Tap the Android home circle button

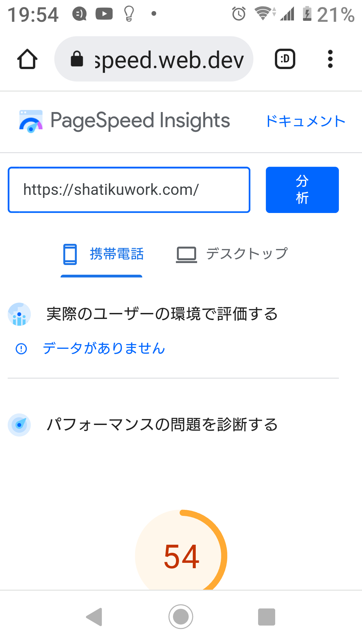[181, 616]
